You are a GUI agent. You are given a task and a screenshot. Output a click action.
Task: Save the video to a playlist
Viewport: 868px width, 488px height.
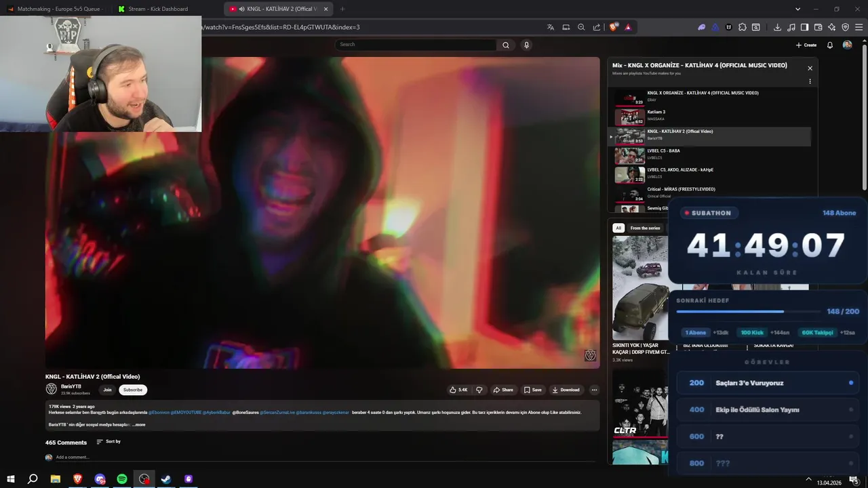[x=533, y=390]
